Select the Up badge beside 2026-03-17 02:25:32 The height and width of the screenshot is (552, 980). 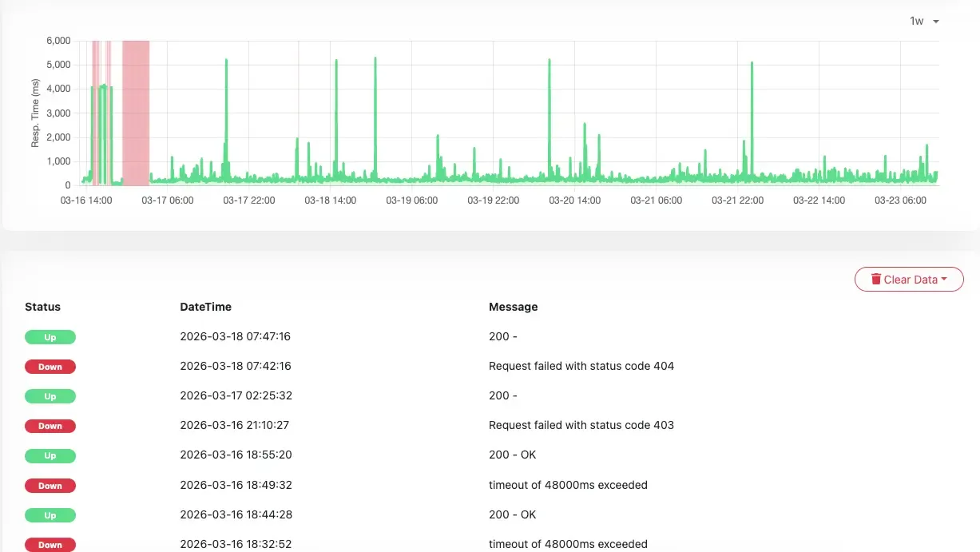point(50,396)
